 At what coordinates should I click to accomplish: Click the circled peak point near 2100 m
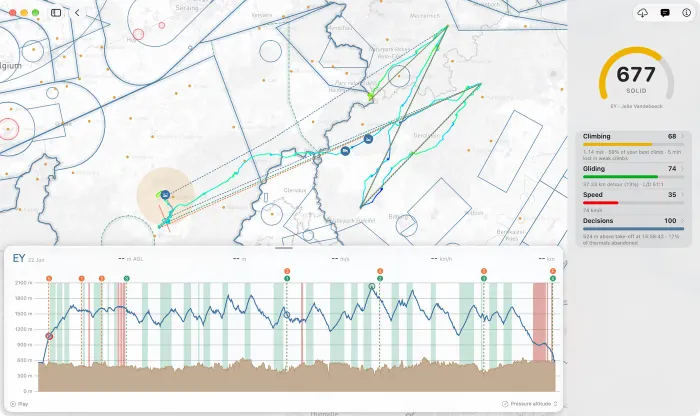[372, 286]
